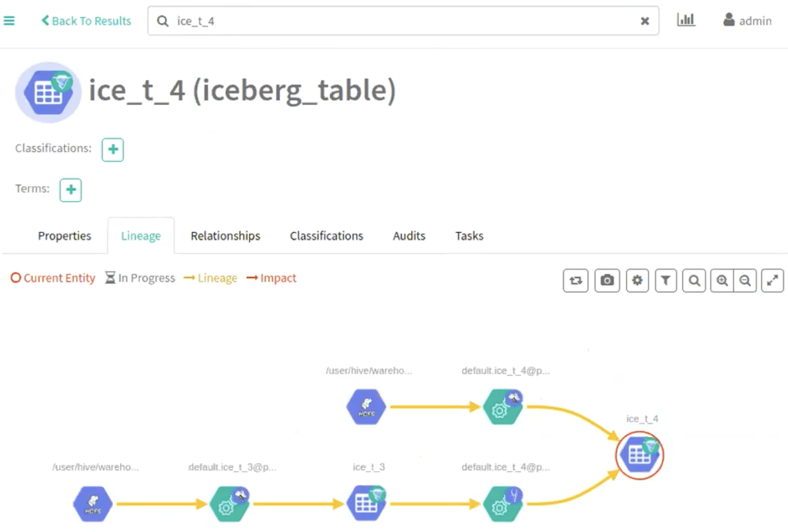Viewport: 788px width, 532px height.
Task: Expand lineage graph to full screen
Action: point(772,281)
